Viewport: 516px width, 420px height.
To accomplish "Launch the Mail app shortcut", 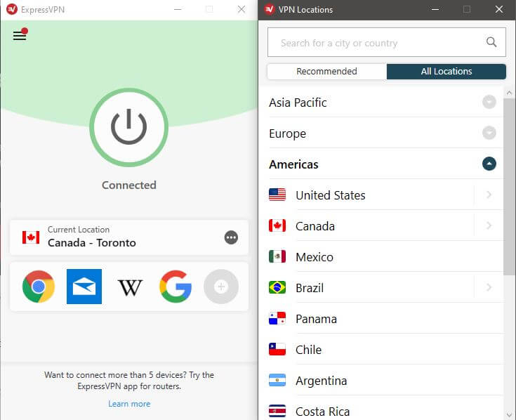I will tap(84, 287).
